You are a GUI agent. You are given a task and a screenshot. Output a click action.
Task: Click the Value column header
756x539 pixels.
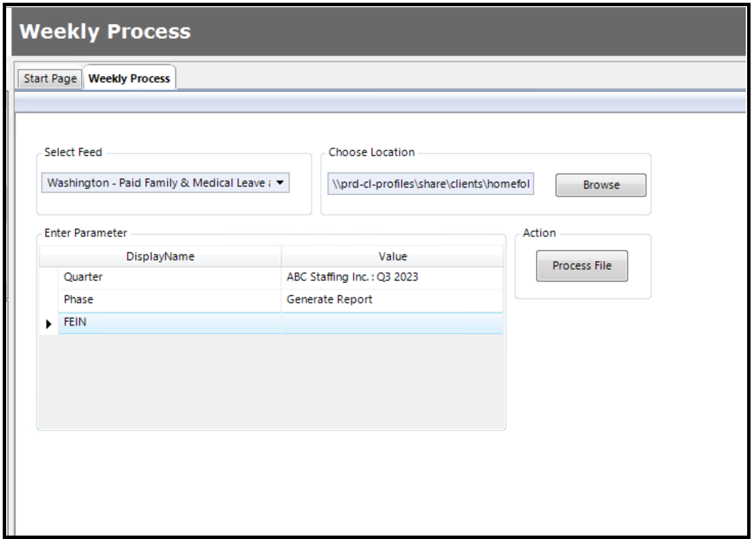coord(393,256)
